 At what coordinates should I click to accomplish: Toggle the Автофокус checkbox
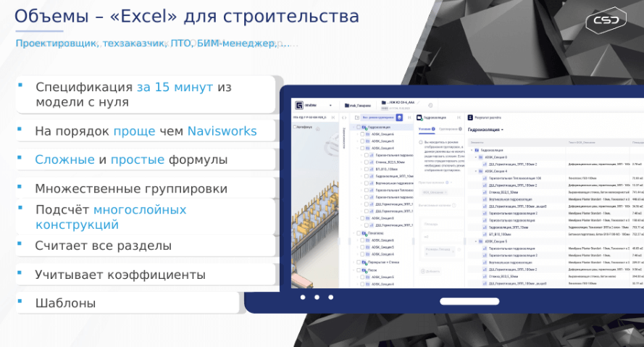tap(293, 127)
